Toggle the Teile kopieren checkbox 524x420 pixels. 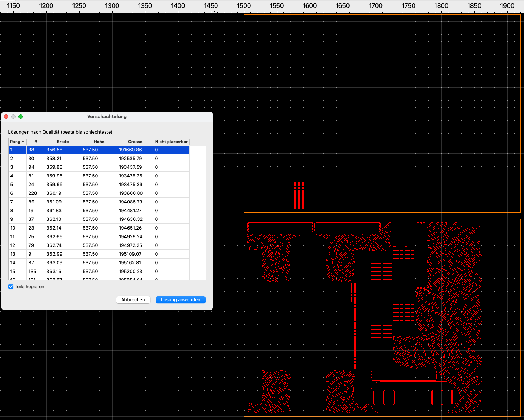tap(11, 287)
